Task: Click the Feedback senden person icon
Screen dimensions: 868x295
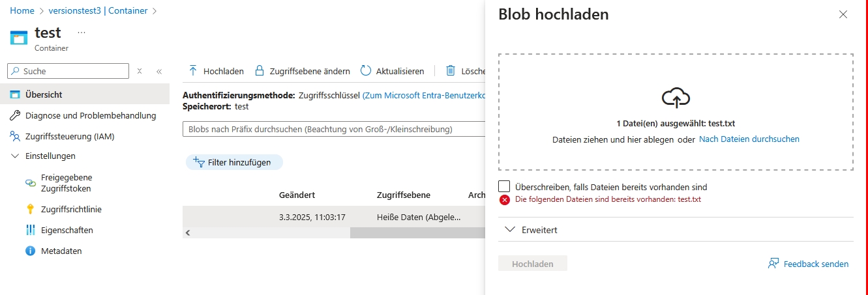Action: [773, 264]
